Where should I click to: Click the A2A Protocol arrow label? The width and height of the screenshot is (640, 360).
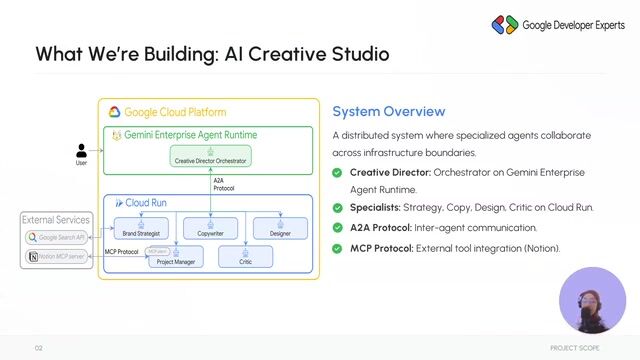224,184
